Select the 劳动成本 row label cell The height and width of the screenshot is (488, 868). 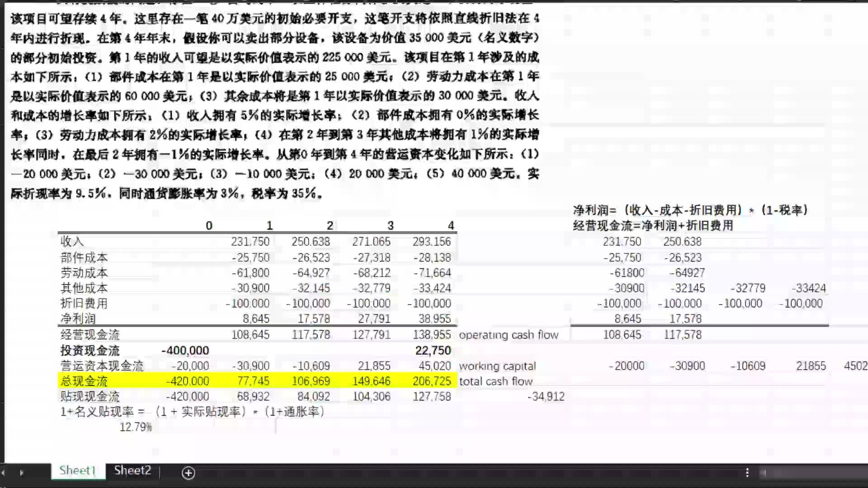(84, 273)
